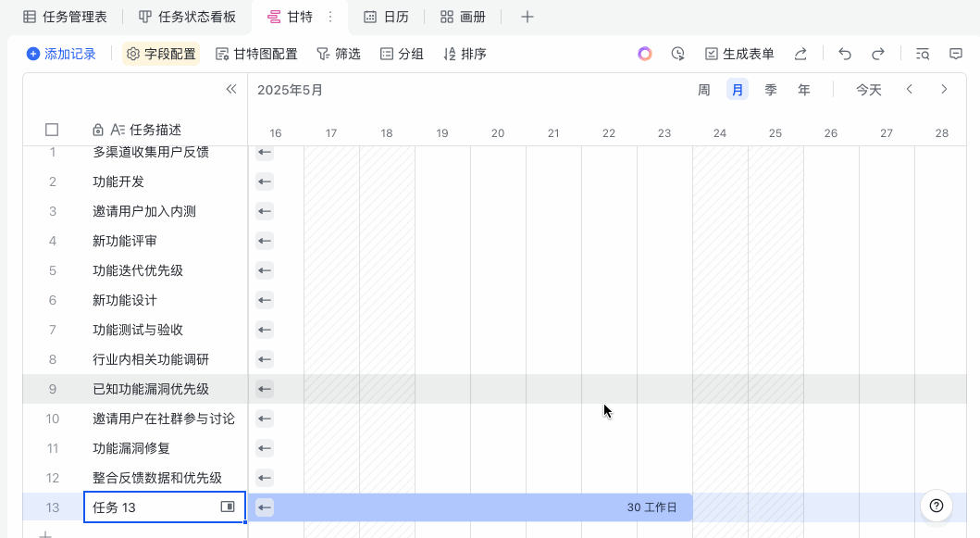The height and width of the screenshot is (538, 980).
Task: Open the 筛选 filter menu
Action: tap(339, 54)
